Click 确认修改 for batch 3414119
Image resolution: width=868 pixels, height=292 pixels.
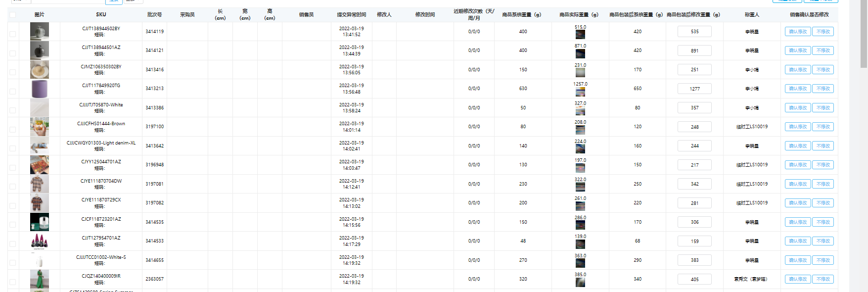798,32
